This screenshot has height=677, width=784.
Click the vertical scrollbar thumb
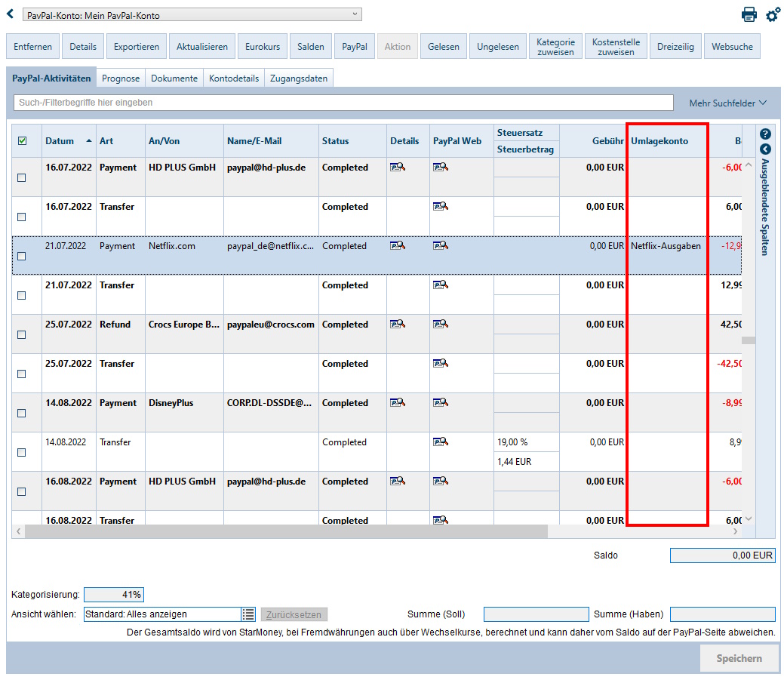pos(748,340)
